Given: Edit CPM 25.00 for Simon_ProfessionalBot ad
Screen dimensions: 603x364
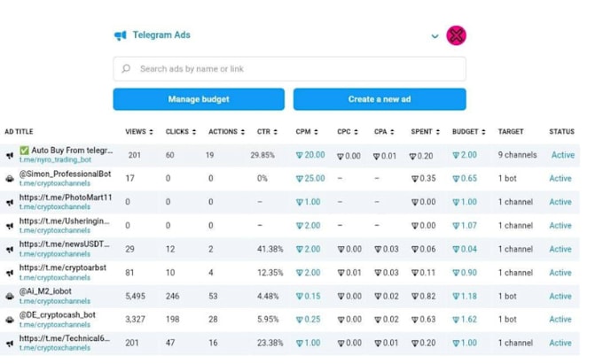Looking at the screenshot, I should point(310,179).
